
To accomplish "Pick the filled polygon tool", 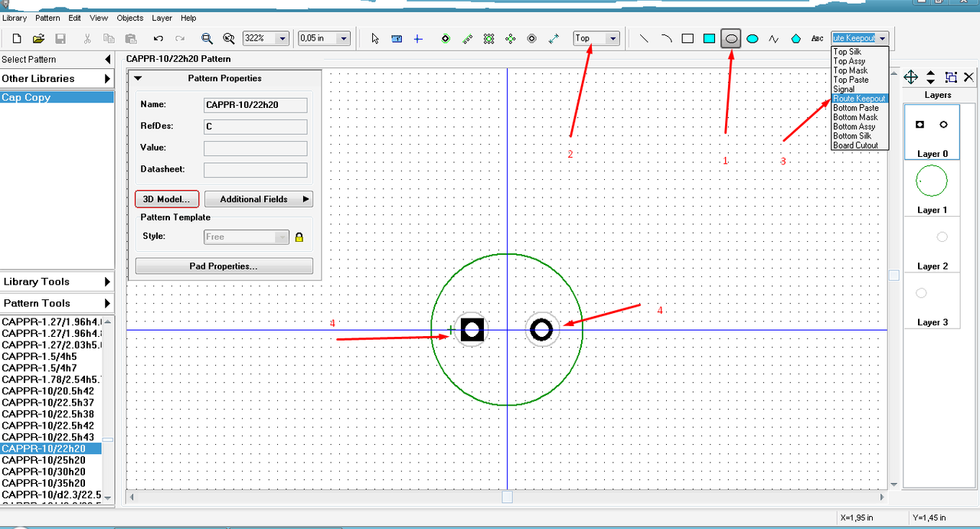I will pyautogui.click(x=795, y=38).
